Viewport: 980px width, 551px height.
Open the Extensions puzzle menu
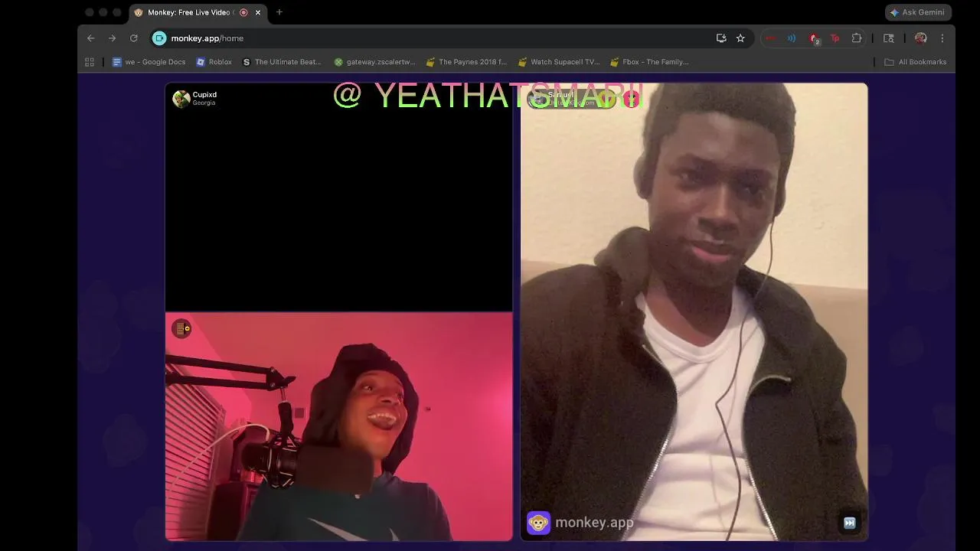857,38
